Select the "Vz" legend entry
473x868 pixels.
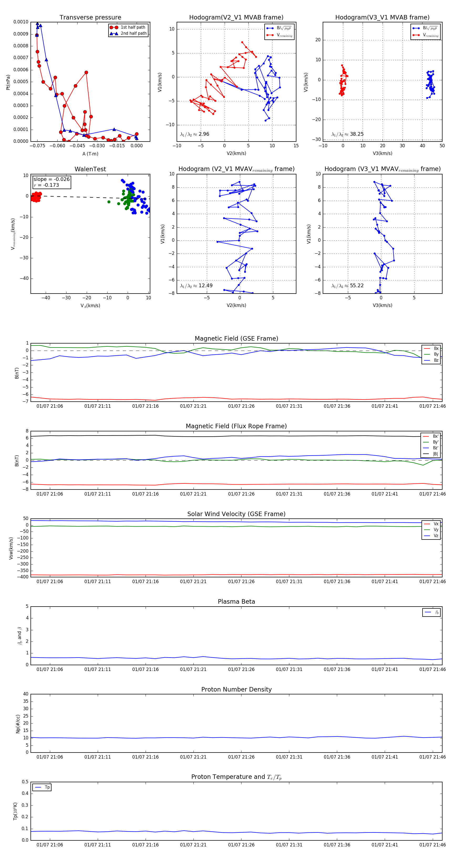point(431,536)
